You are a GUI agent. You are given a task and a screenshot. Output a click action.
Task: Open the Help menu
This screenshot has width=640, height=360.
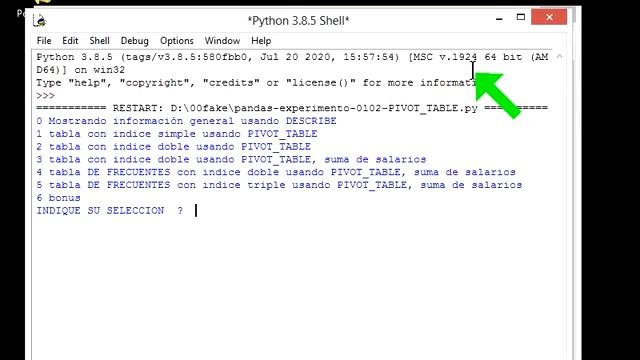[x=261, y=41]
